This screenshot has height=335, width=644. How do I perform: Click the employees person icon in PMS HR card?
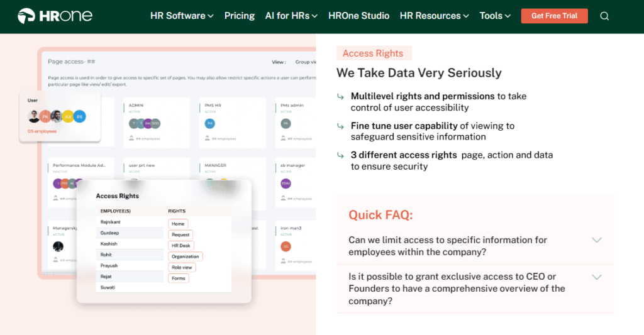pos(208,138)
